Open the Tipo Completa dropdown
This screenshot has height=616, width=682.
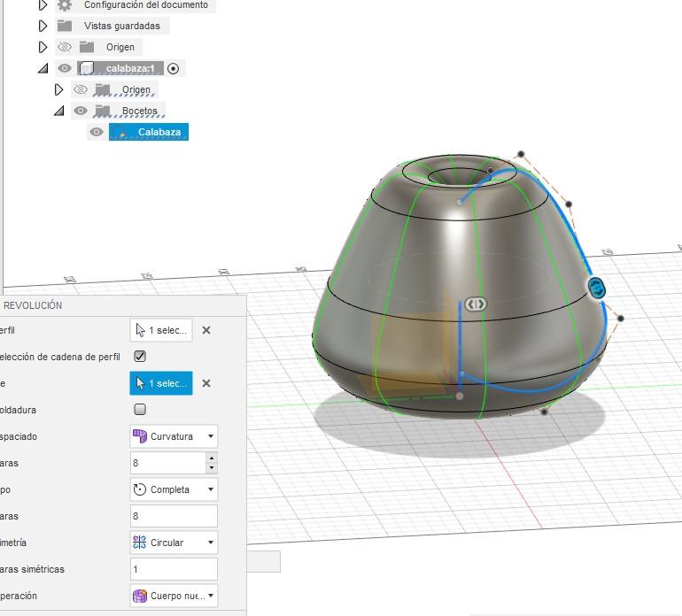[x=174, y=489]
